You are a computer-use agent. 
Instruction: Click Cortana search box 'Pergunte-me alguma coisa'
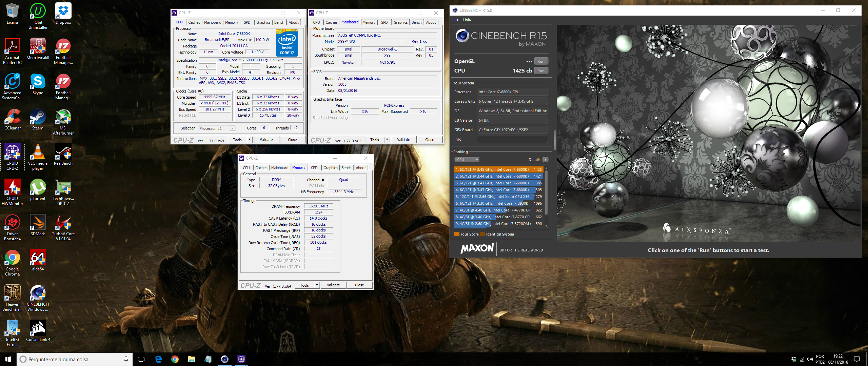coord(74,359)
